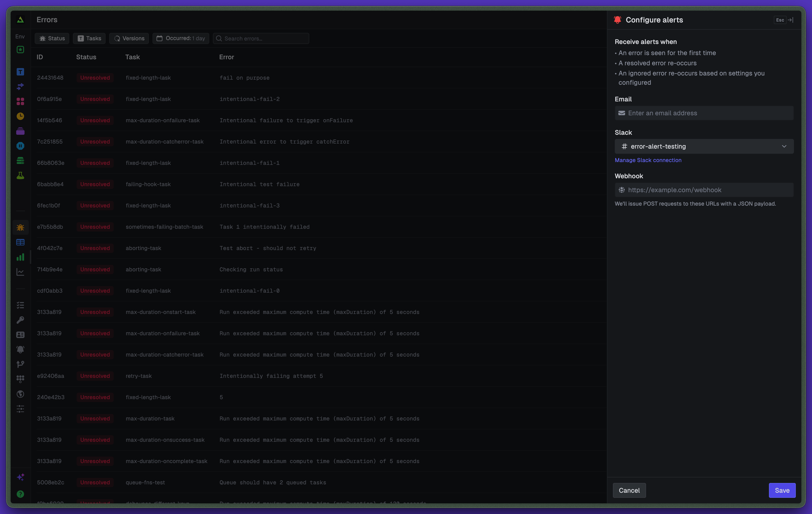Click the blue pause octagon sidebar icon

coord(20,146)
